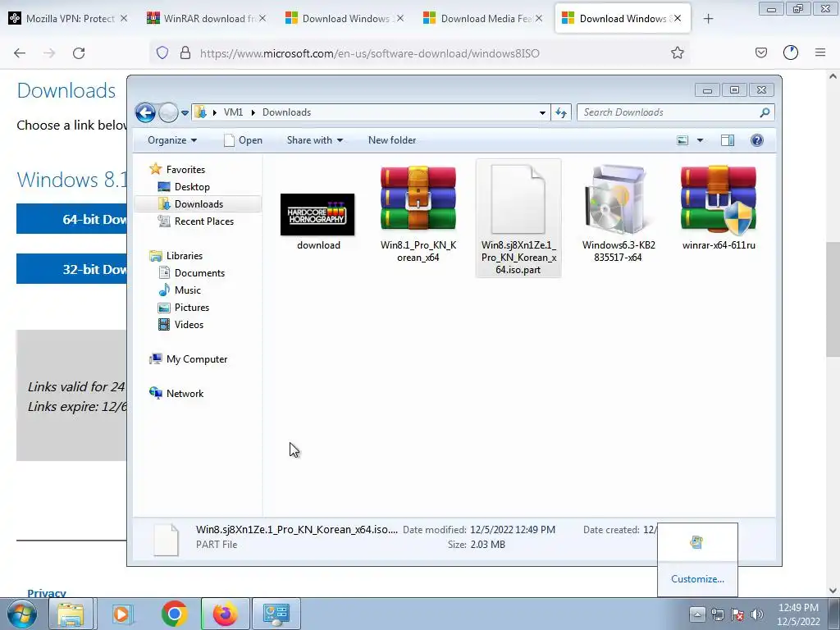Open Save to Pocket icon in Firefox
The width and height of the screenshot is (840, 630).
click(x=761, y=53)
